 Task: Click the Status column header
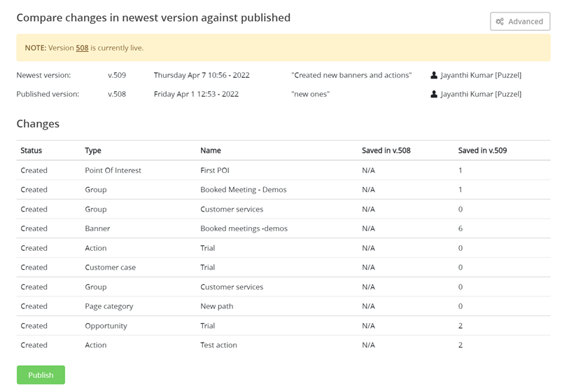click(x=31, y=151)
